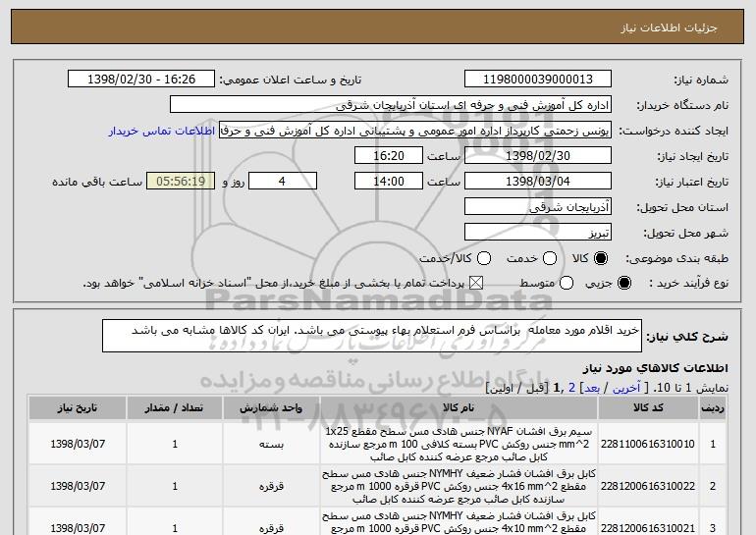The image size is (756, 535).
Task: Click the نام دستگاه خریدار field
Action: click(x=391, y=105)
